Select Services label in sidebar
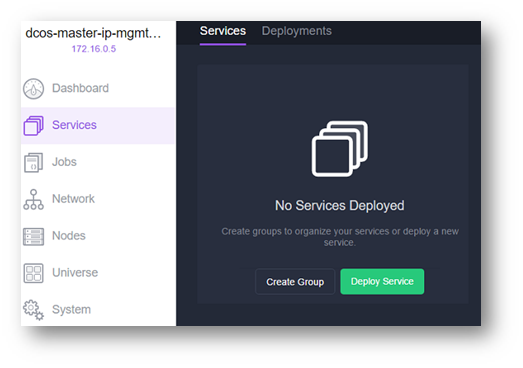This screenshot has width=523, height=368. point(74,125)
